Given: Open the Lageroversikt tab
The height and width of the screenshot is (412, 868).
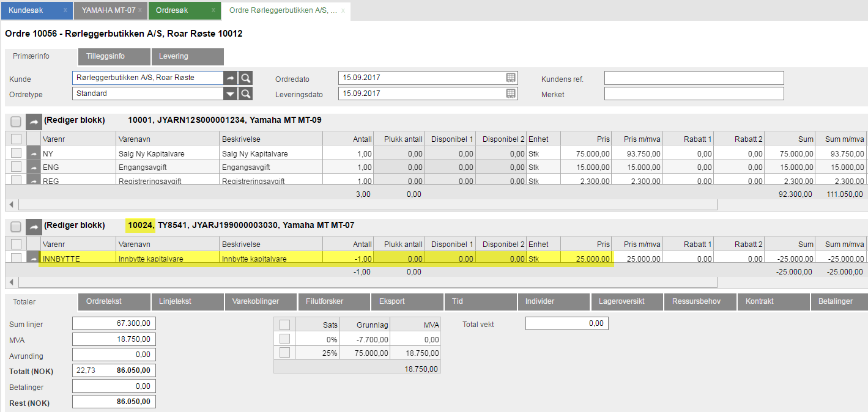Looking at the screenshot, I should tap(626, 301).
